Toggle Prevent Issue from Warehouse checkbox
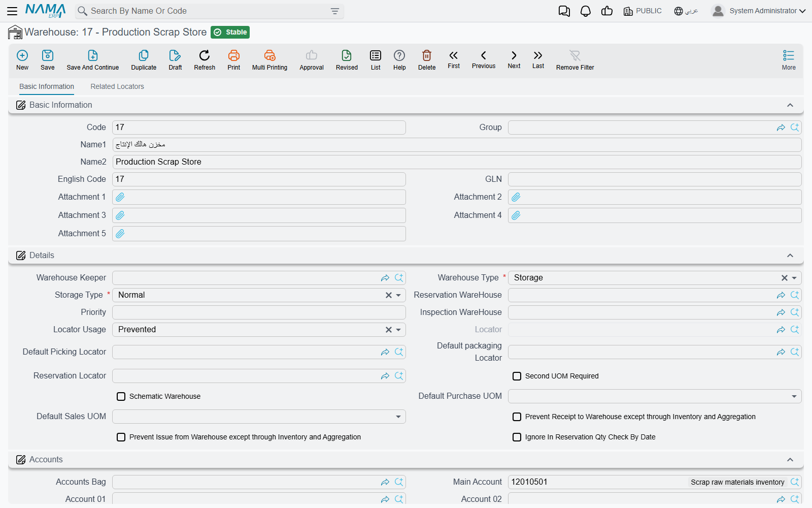The image size is (812, 508). point(121,437)
